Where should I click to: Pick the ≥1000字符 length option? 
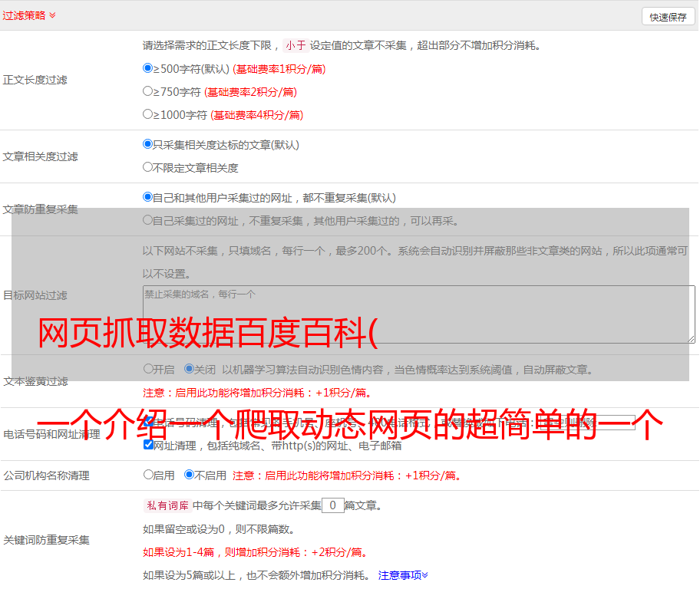click(x=147, y=114)
